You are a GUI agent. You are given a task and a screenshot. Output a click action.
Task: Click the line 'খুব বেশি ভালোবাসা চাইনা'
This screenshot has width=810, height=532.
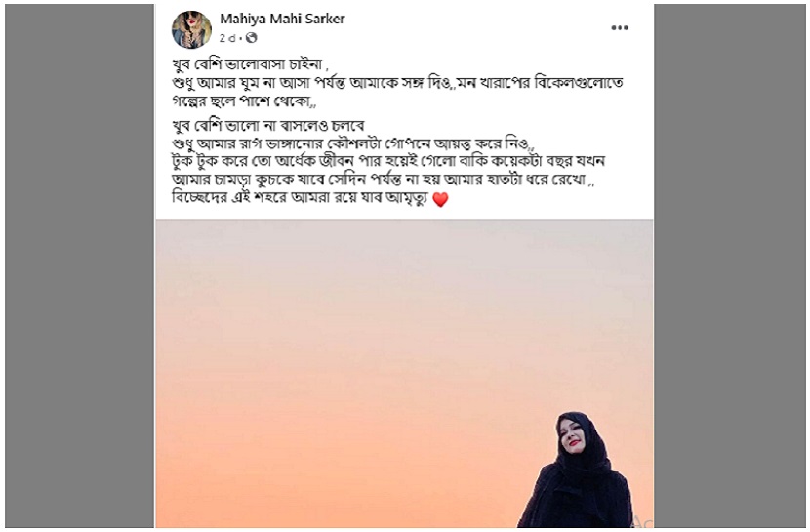pyautogui.click(x=250, y=64)
